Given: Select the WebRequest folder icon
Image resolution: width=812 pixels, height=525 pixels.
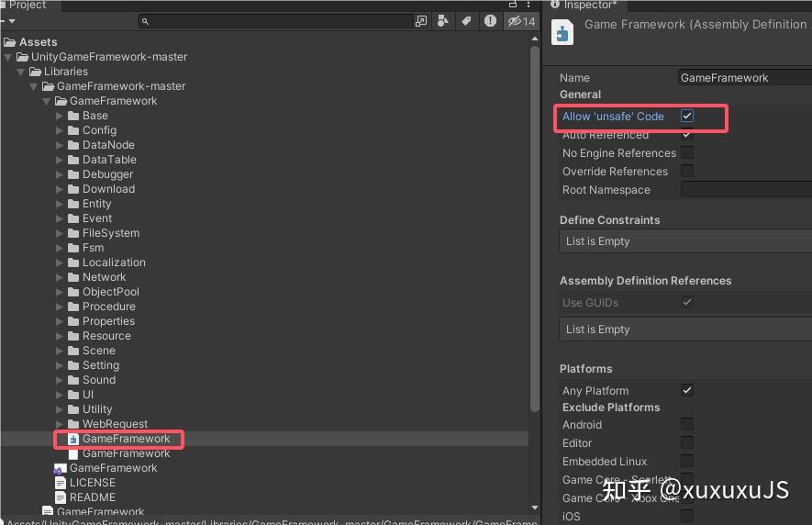Looking at the screenshot, I should (73, 424).
